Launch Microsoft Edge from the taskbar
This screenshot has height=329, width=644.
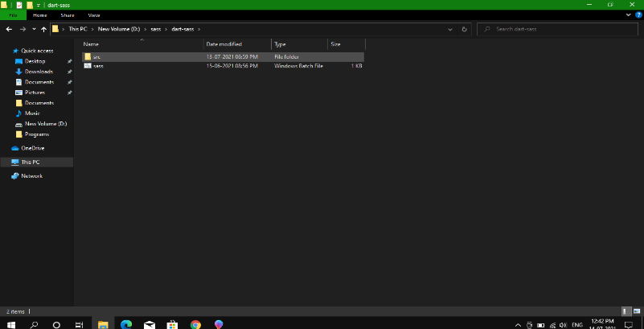coord(126,324)
